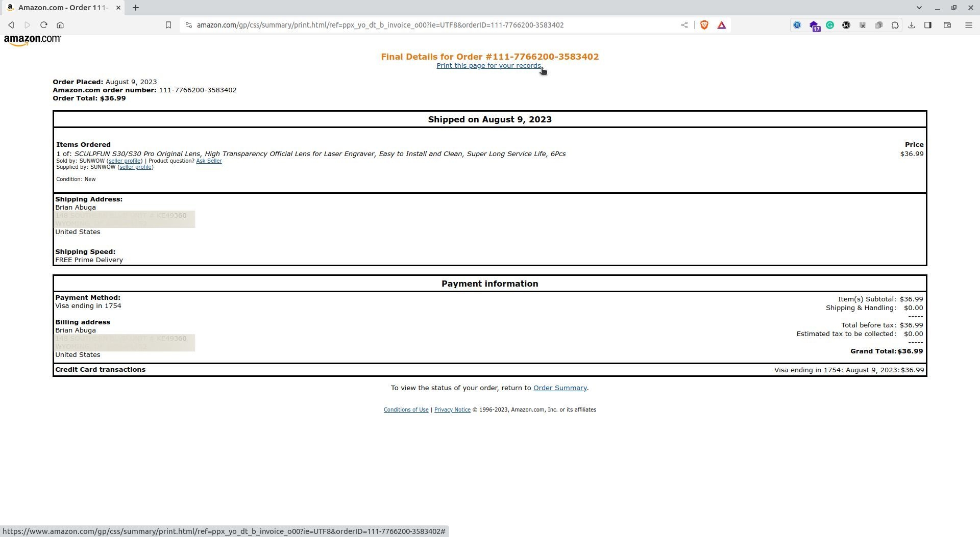980x537 pixels.
Task: Open the Downloads icon in the toolbar
Action: pos(912,24)
